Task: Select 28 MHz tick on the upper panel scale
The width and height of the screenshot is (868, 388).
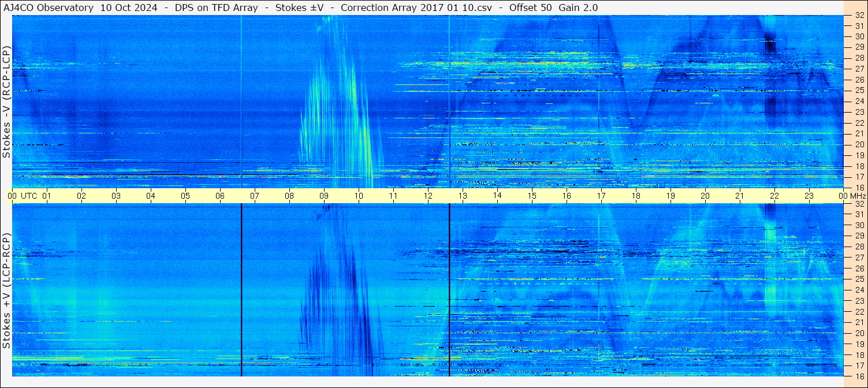Action: [859, 58]
